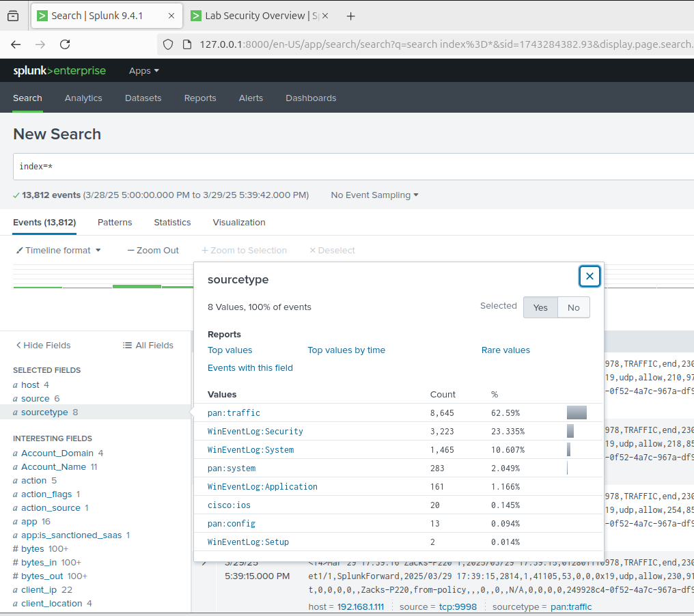Screen dimensions: 694x616
Task: Click the page info icon beside the URL
Action: pyautogui.click(x=187, y=44)
